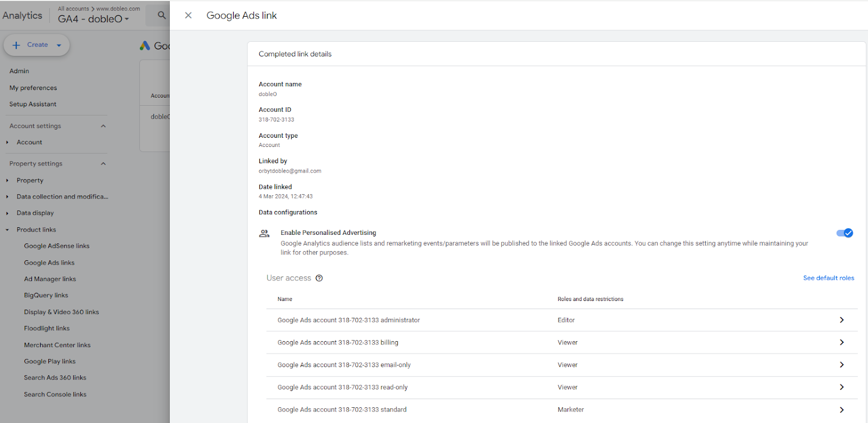Screen dimensions: 868x423
Task: Click the Roles and data restrictions header
Action: tap(590, 299)
